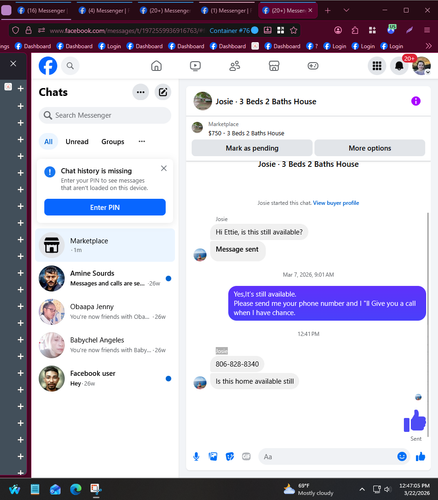The width and height of the screenshot is (438, 500).
Task: Open the emoji picker smiley icon
Action: tap(402, 456)
